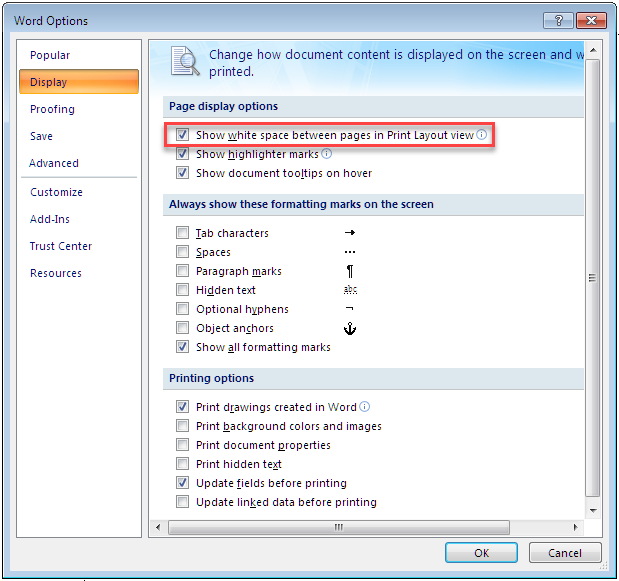Uncheck Show white space between pages
Screen dimensions: 619x581
point(182,135)
